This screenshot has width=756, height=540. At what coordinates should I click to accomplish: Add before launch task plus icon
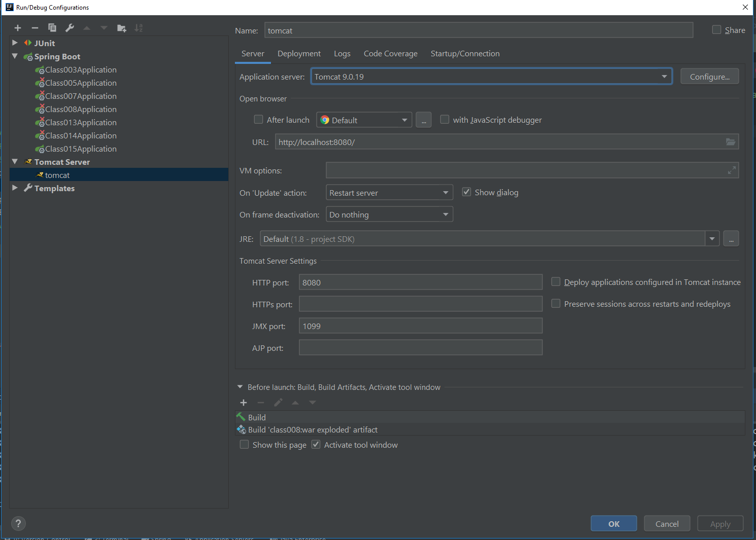point(244,403)
